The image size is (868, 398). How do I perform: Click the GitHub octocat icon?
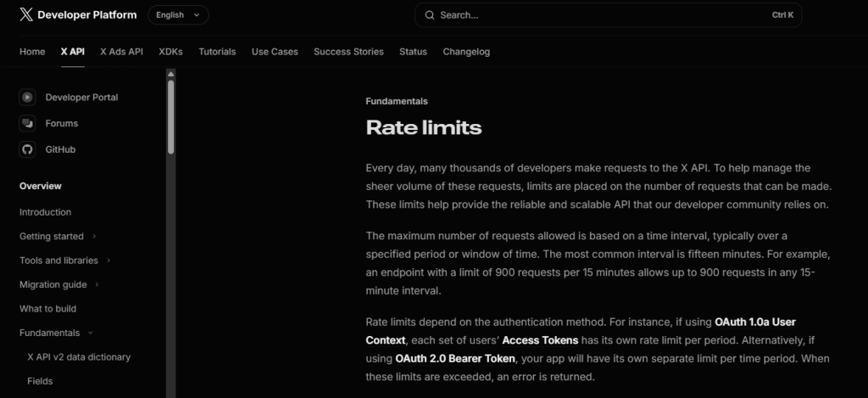(28, 149)
